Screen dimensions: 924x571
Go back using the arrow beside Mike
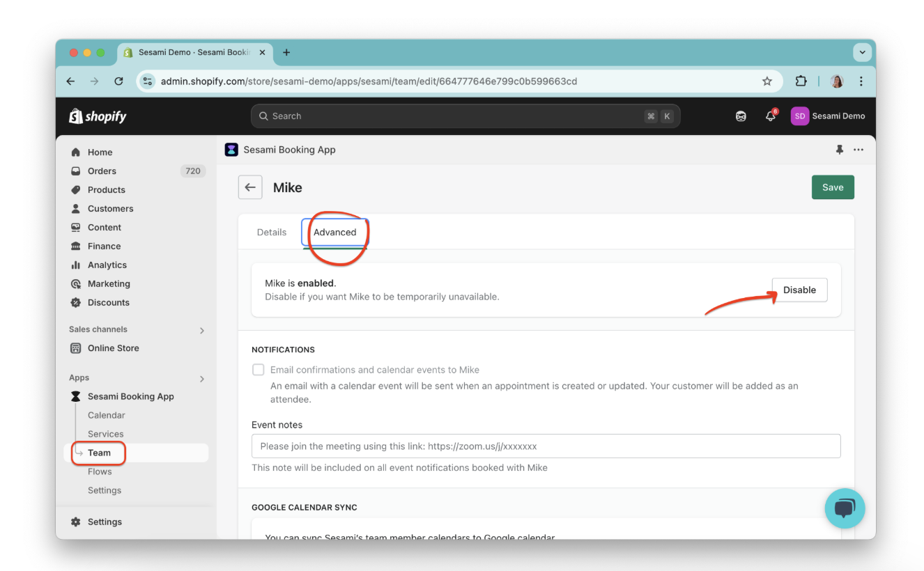[x=250, y=187]
